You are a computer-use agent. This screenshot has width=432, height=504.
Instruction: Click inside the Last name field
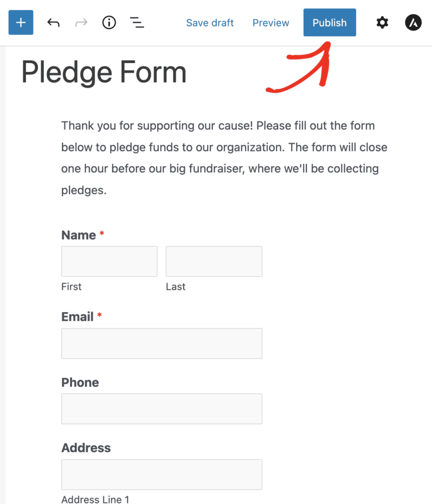point(213,261)
